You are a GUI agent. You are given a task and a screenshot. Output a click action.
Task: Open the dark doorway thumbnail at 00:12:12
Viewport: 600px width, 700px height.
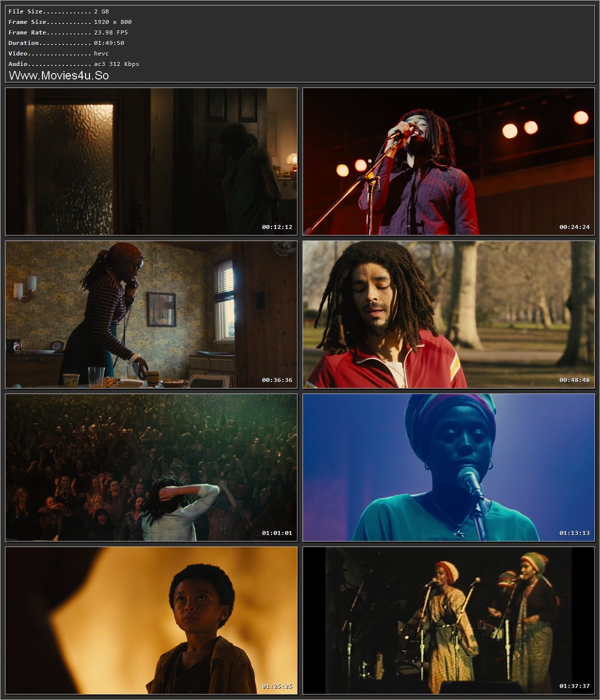point(150,161)
